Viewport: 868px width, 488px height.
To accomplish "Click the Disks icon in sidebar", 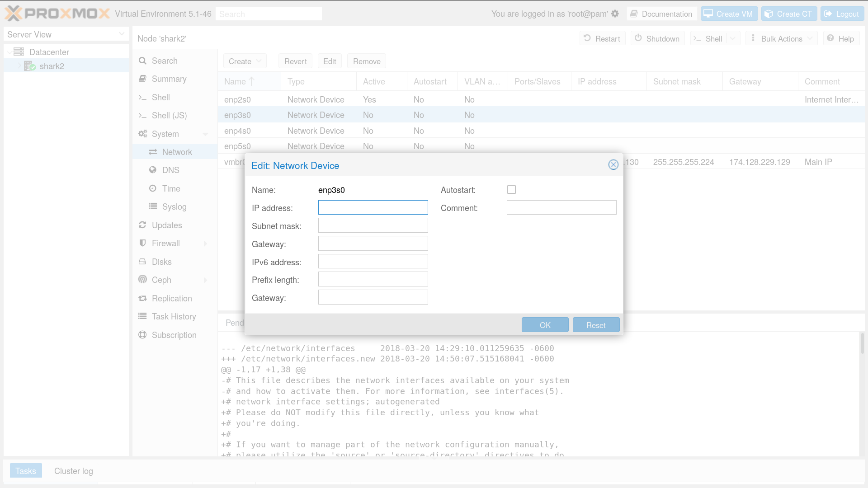I will 142,262.
